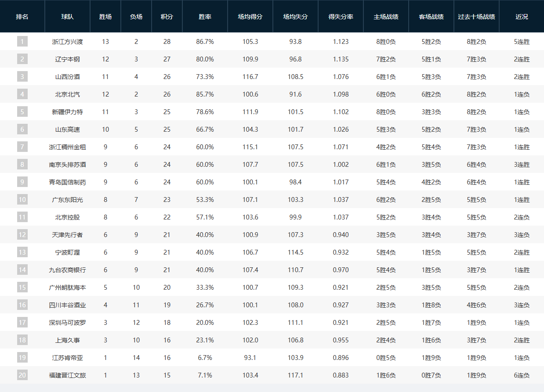
Task: Select team 北京北汽
Action: tap(67, 94)
